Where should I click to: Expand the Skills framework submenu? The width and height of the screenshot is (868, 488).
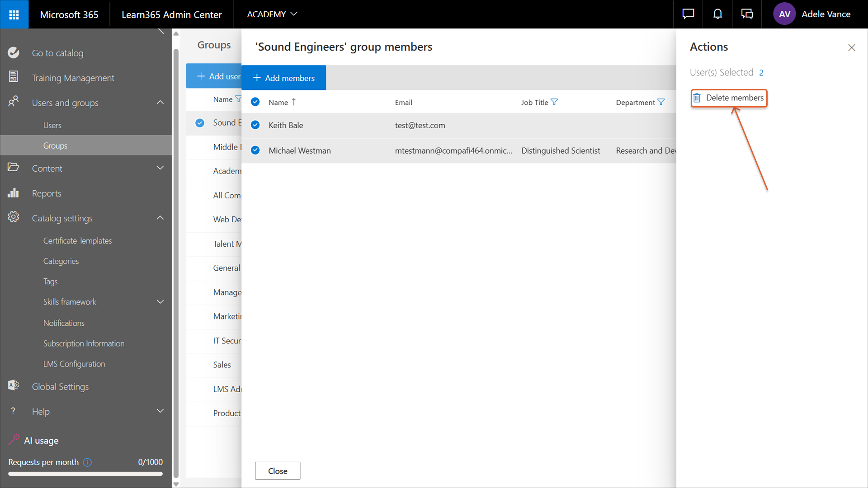click(160, 302)
